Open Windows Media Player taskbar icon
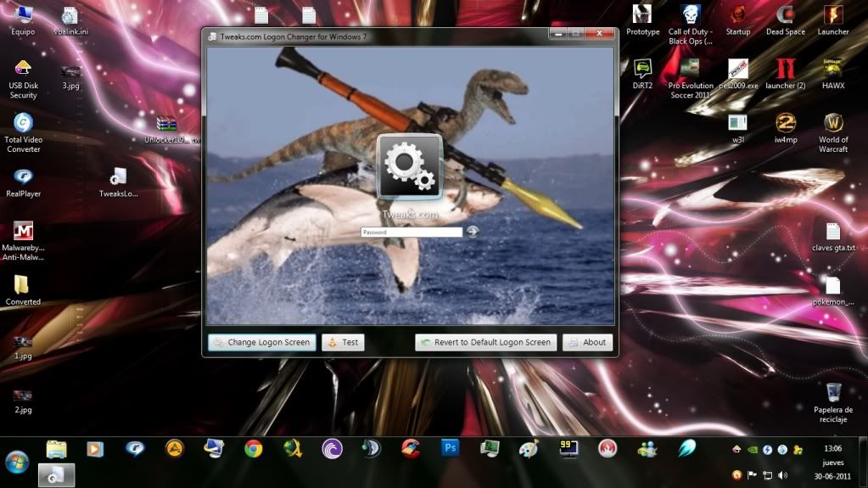The height and width of the screenshot is (488, 868). click(x=95, y=449)
